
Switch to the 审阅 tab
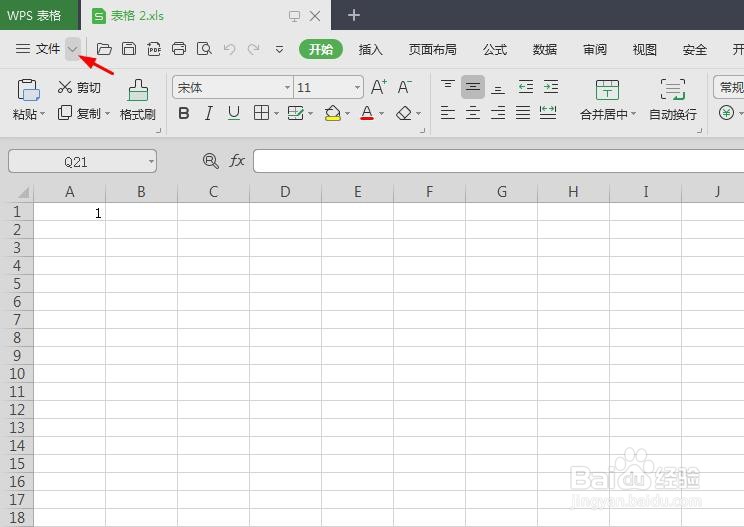pos(595,49)
